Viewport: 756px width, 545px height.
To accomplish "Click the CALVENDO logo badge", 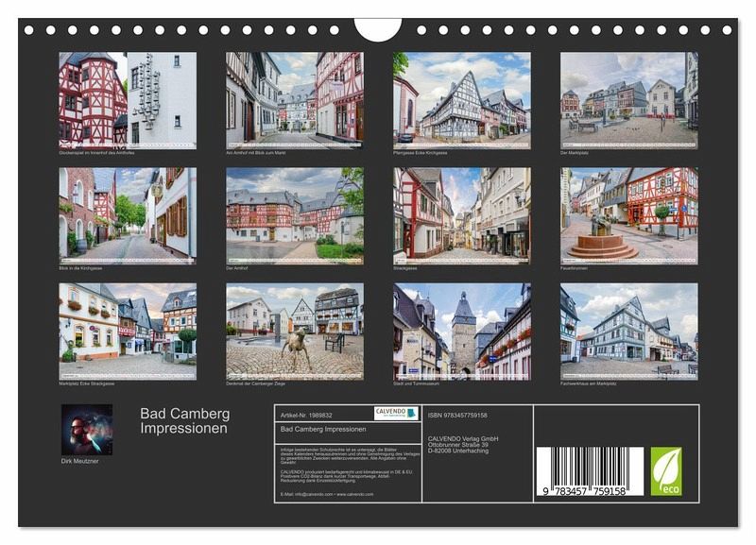I will [x=396, y=413].
